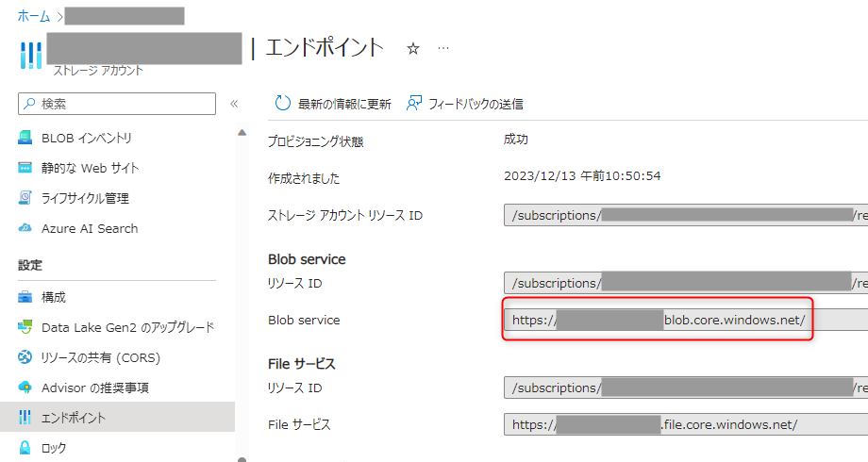Screen dimensions: 868x462
Task: Click the File サービス file.core.windows.net URL field
Action: pos(686,424)
